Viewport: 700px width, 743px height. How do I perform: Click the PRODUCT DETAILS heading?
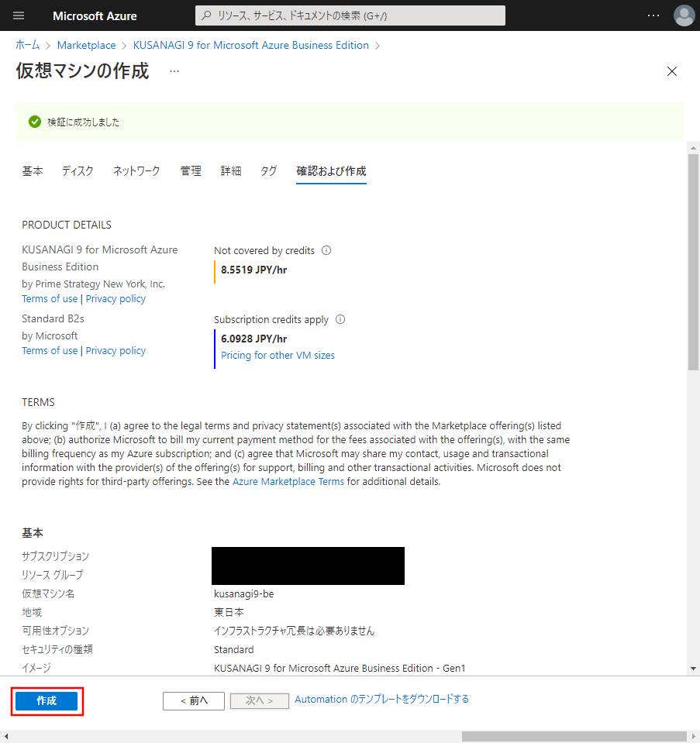click(67, 225)
